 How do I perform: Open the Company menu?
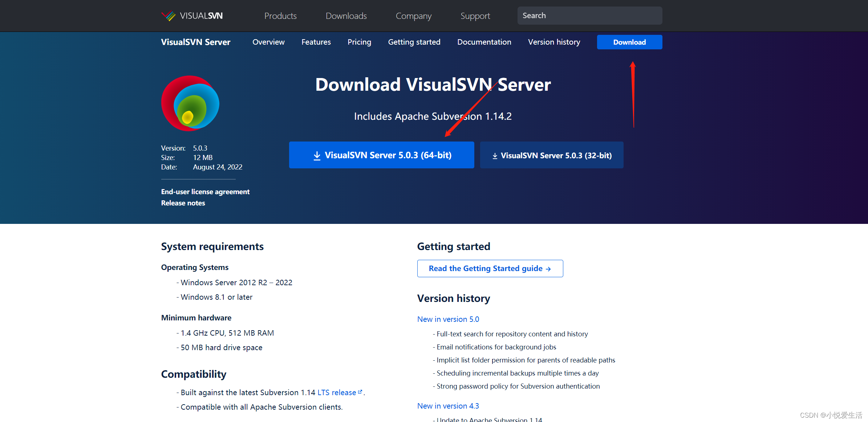tap(413, 16)
